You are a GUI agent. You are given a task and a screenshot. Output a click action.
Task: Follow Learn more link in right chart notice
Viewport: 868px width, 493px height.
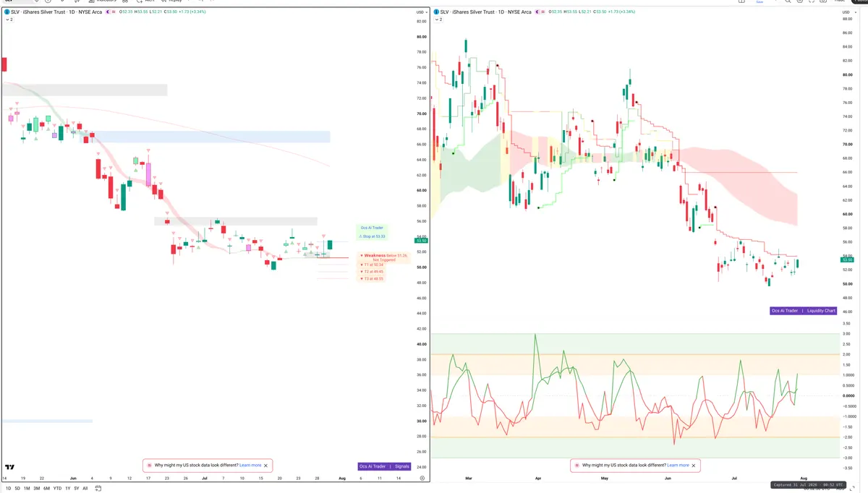(x=678, y=466)
